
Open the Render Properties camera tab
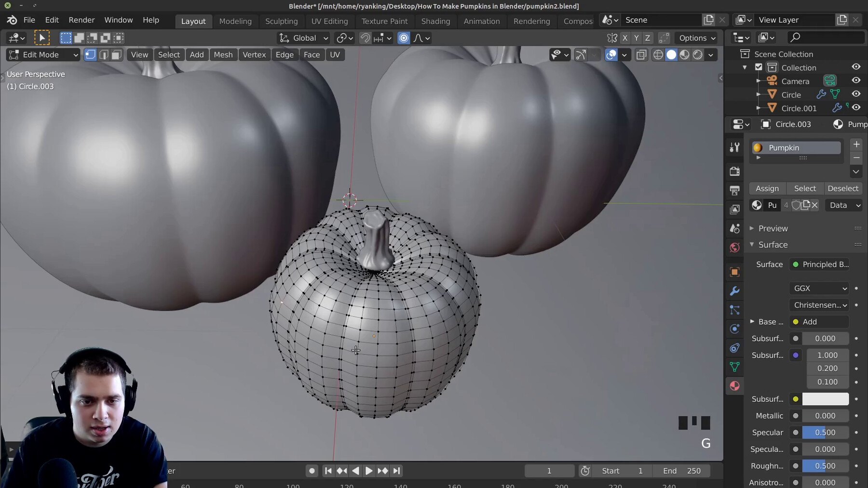click(734, 171)
